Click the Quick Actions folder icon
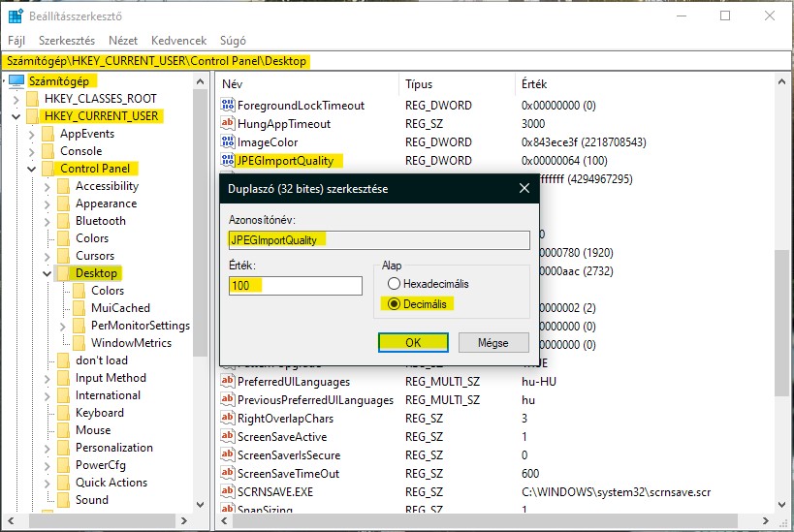Screen dimensions: 794x532 [63, 483]
